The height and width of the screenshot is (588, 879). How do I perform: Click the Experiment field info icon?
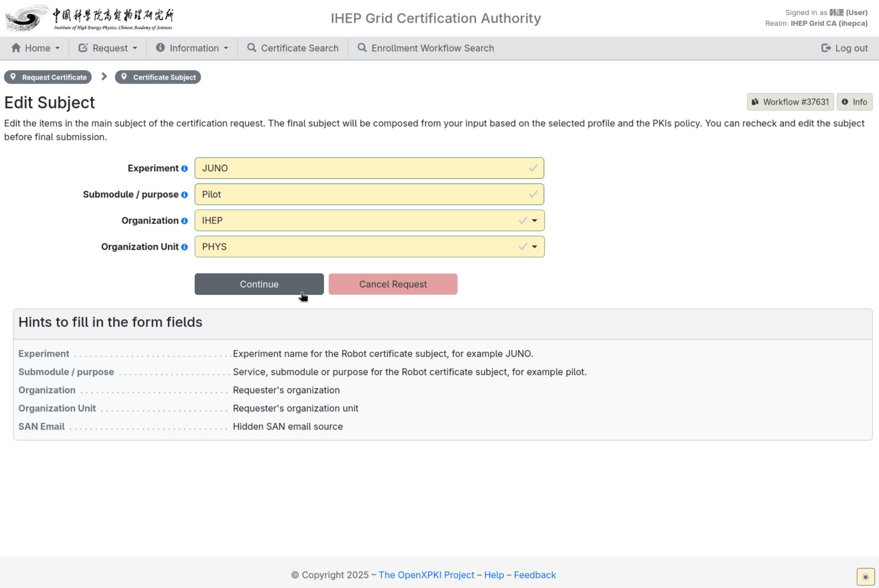[x=184, y=168]
